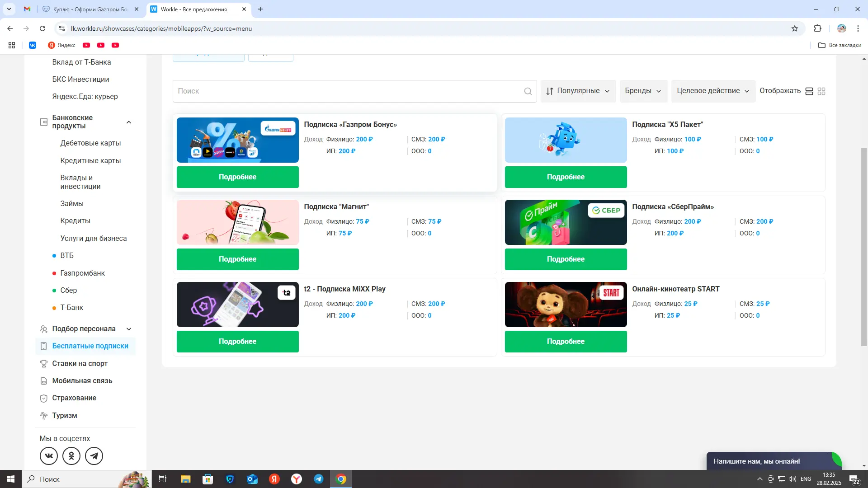The image size is (868, 488).
Task: Click the search magnifier icon
Action: pyautogui.click(x=528, y=91)
